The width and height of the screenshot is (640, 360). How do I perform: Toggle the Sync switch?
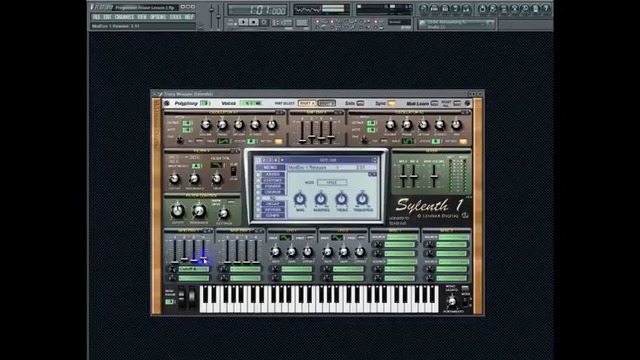pyautogui.click(x=391, y=103)
